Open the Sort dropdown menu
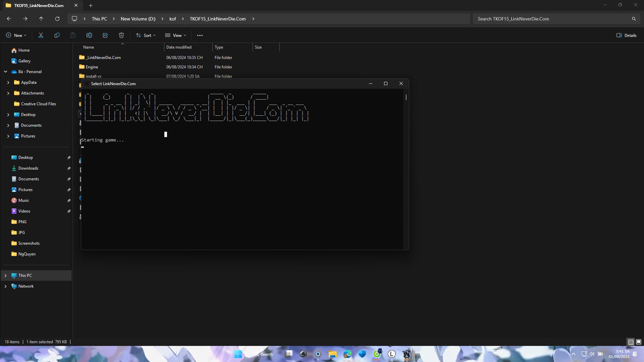The image size is (644, 362). click(x=146, y=35)
